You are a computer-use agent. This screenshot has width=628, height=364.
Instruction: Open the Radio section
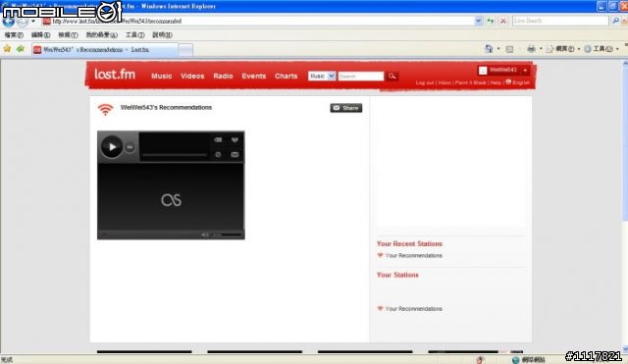(x=223, y=76)
